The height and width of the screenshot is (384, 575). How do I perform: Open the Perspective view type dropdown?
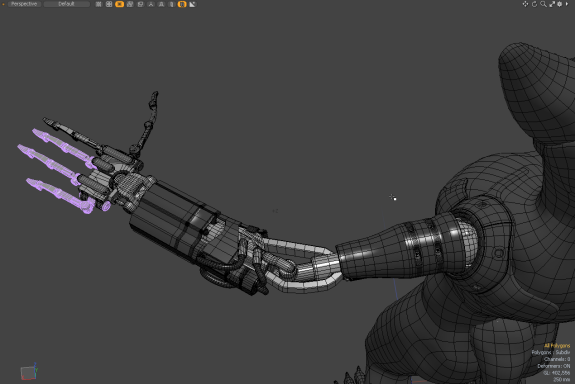click(24, 4)
